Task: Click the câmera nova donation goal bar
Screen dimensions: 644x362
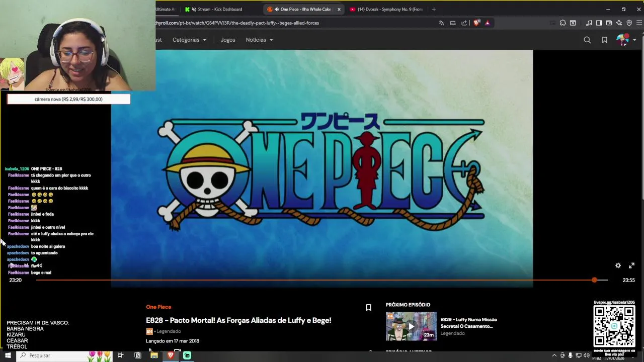Action: coord(68,99)
